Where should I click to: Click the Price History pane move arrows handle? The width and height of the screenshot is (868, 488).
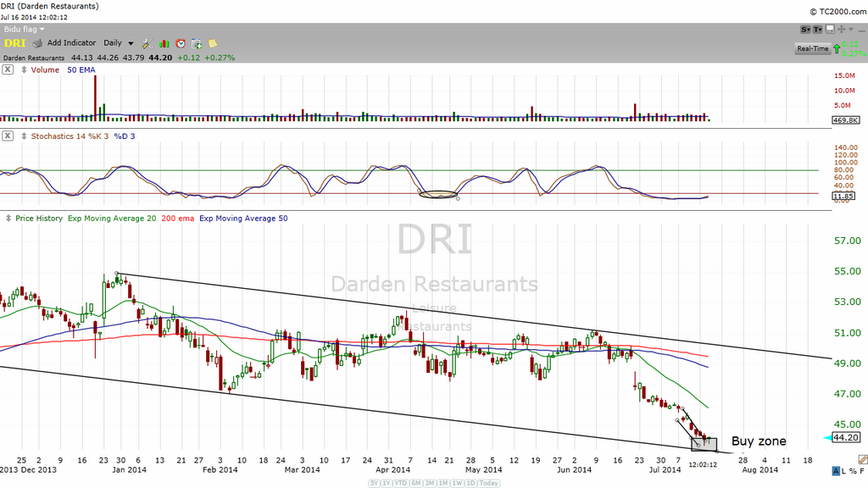[x=8, y=219]
